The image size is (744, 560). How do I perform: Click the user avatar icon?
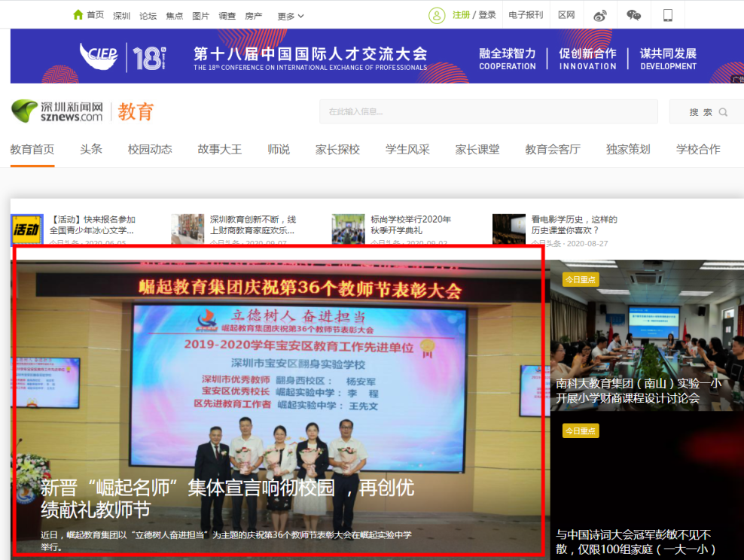437,15
